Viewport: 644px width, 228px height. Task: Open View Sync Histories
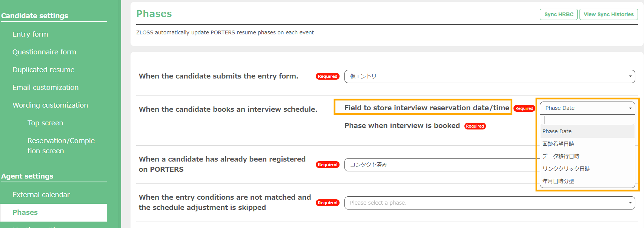point(608,14)
